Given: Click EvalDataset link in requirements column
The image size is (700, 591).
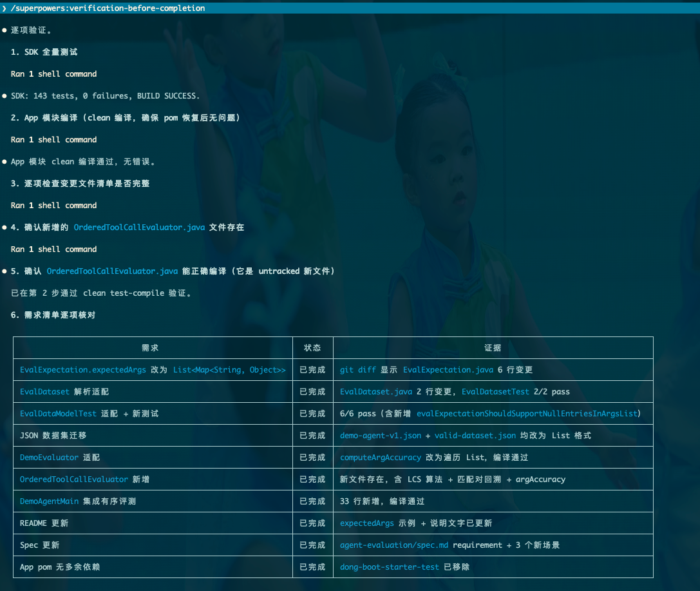Looking at the screenshot, I should click(x=44, y=392).
